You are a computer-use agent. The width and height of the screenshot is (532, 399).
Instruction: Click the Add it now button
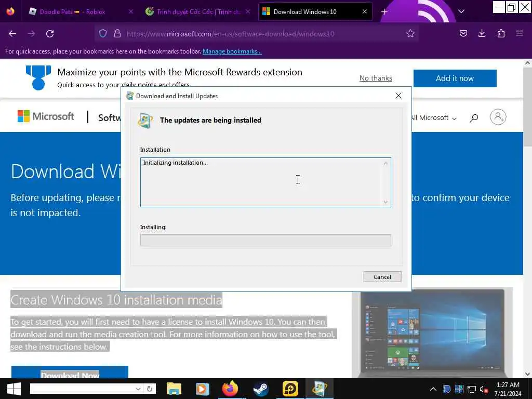coord(455,78)
